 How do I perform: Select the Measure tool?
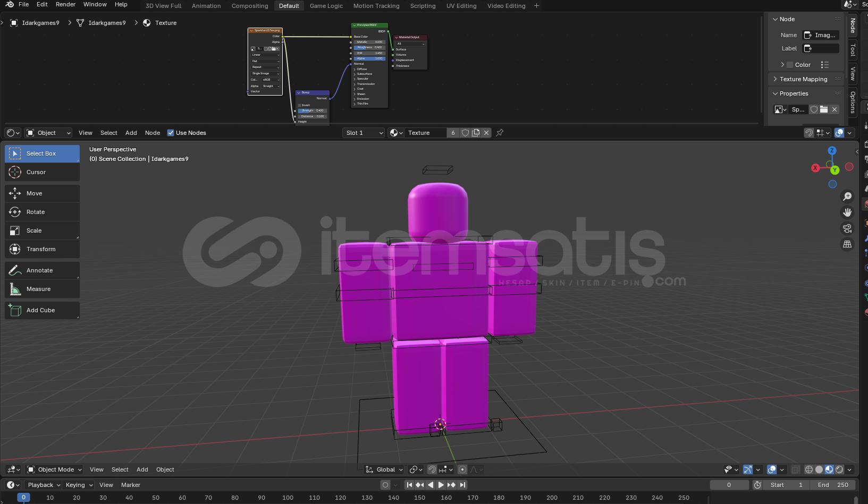pyautogui.click(x=43, y=289)
